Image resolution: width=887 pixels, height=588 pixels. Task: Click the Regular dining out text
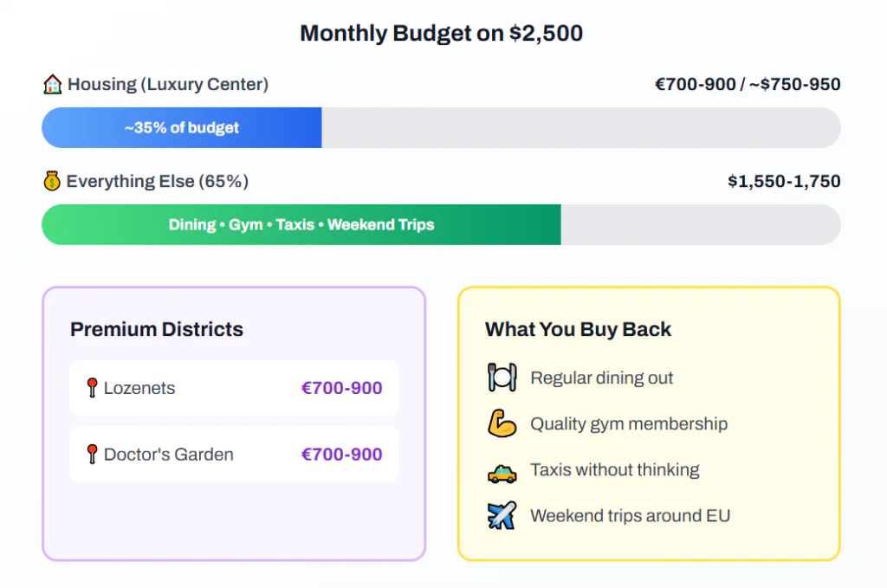click(x=601, y=378)
